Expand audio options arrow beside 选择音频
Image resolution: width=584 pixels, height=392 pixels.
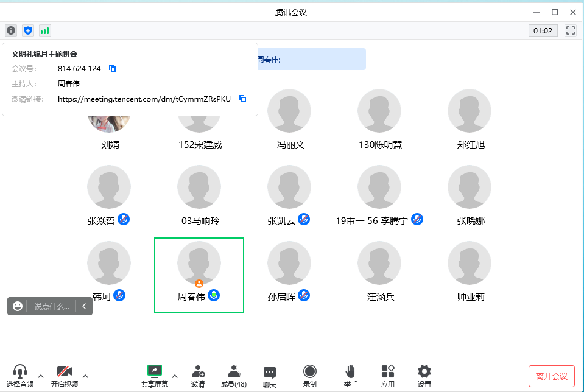(x=41, y=376)
